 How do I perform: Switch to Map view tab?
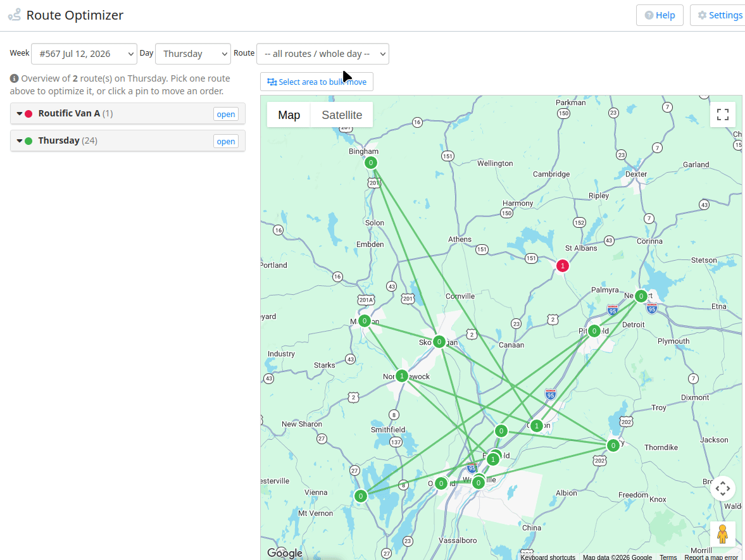pyautogui.click(x=289, y=115)
